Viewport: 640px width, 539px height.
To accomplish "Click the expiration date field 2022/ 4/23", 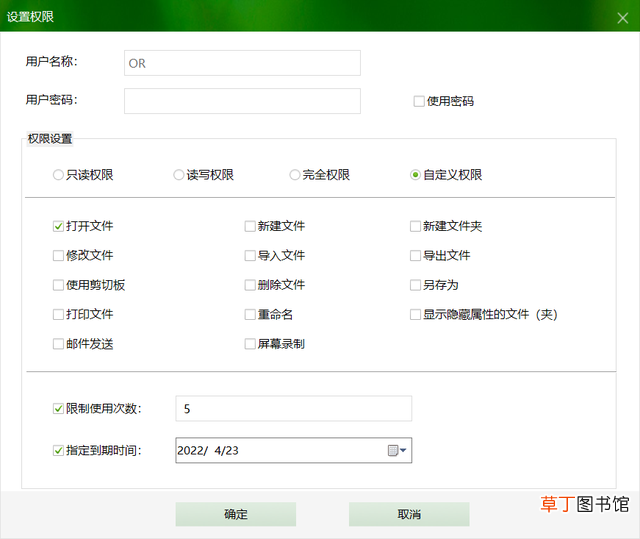I will [293, 450].
